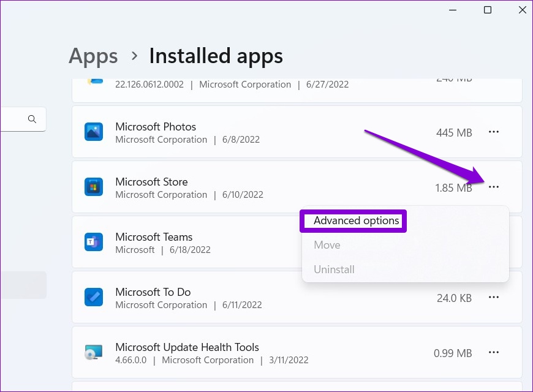The image size is (533, 392).
Task: Select the Microsoft Store name text
Action: pos(151,181)
